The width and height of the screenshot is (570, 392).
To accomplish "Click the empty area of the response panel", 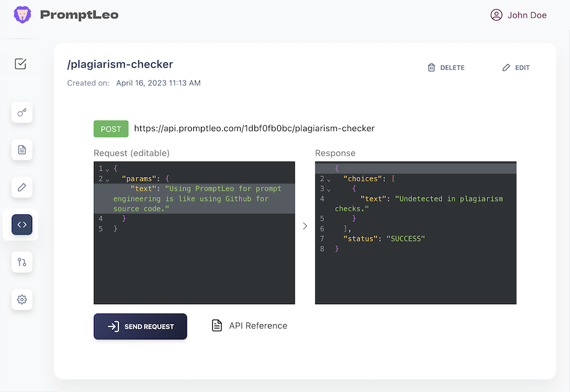I will click(415, 278).
